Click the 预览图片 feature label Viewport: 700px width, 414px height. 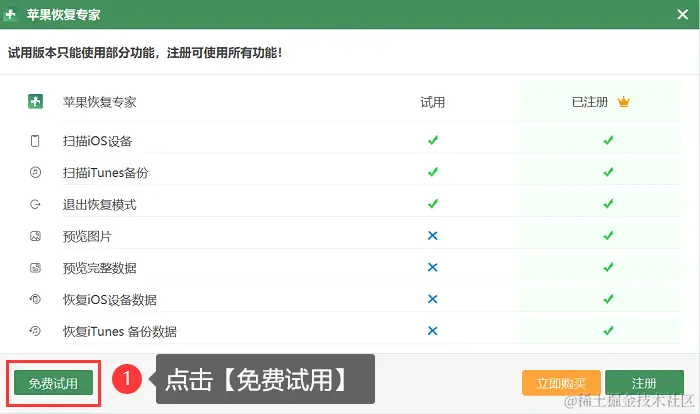pos(87,236)
